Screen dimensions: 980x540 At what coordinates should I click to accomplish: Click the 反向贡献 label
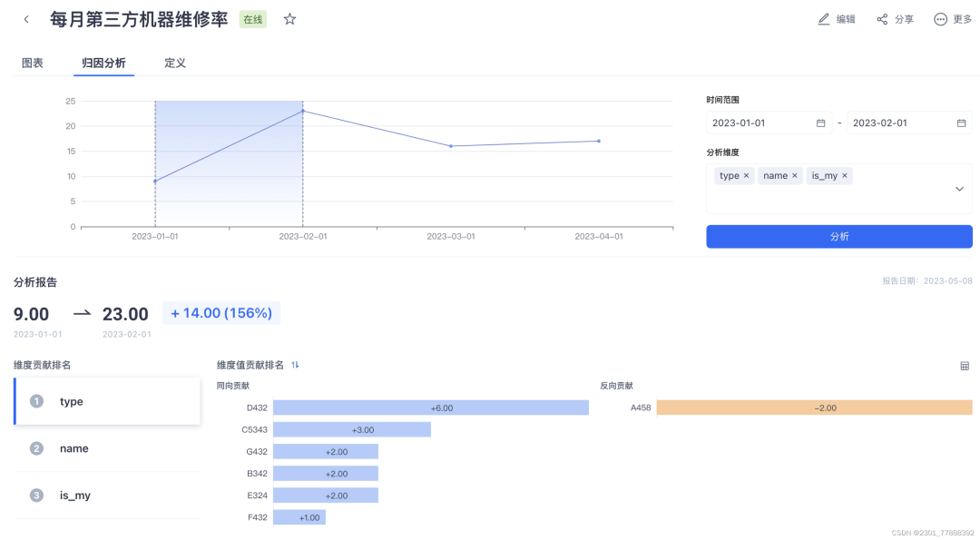click(x=616, y=386)
